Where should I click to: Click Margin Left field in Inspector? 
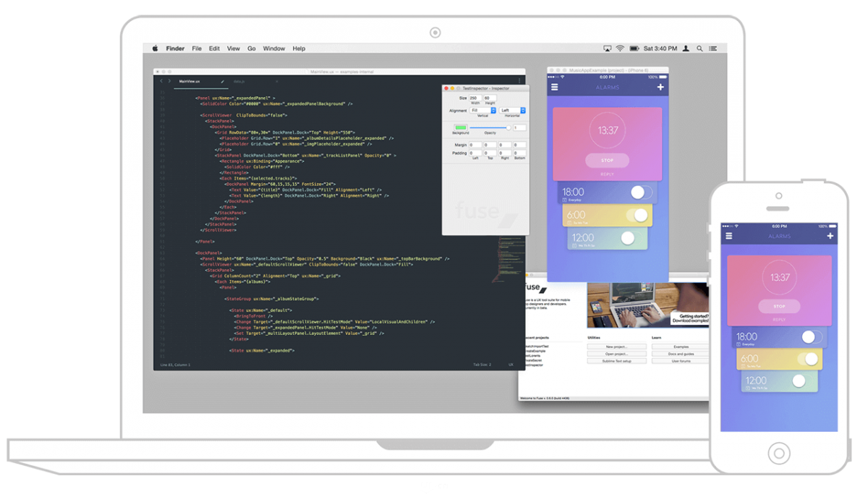(475, 145)
